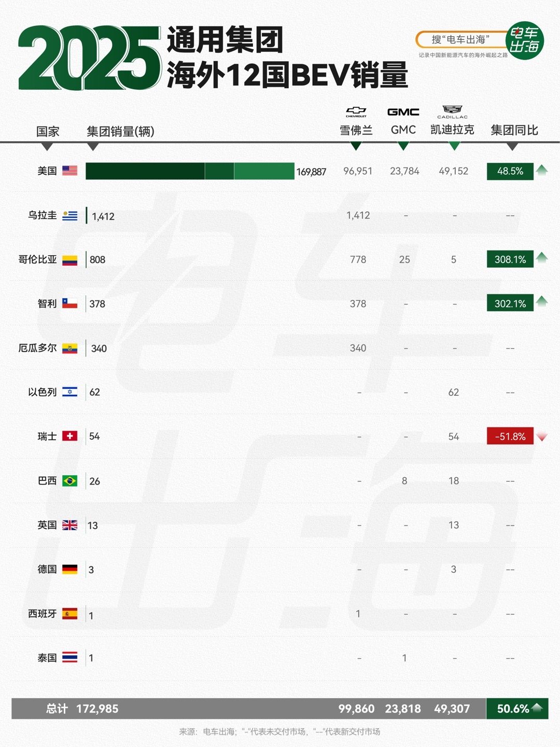Click the Thailand flag icon
This screenshot has width=560, height=747.
pyautogui.click(x=70, y=658)
